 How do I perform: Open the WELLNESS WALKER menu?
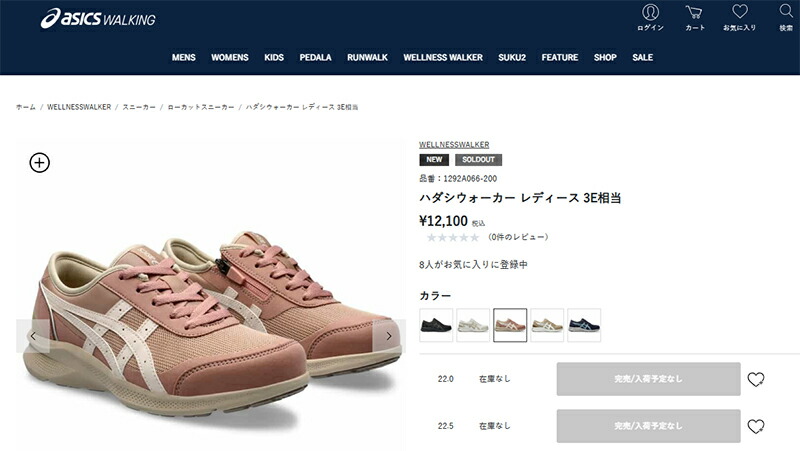click(x=443, y=57)
